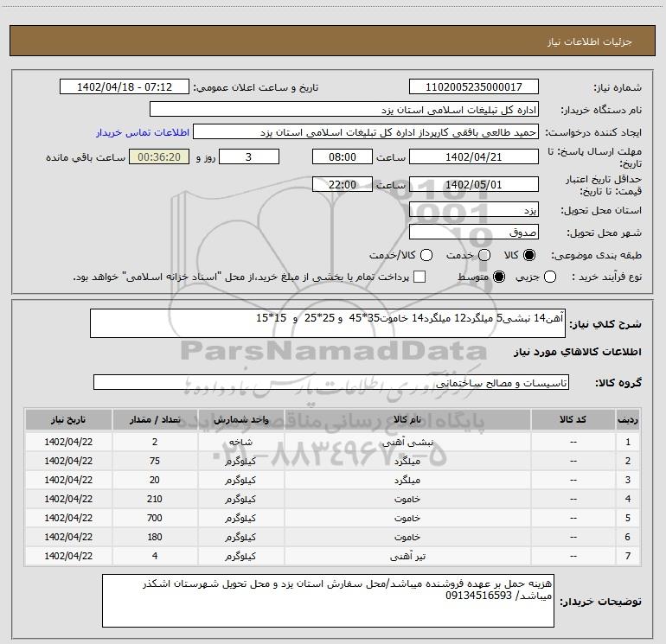Screen dimensions: 666x644
Task: Click the public announcement date field
Action: tap(125, 86)
